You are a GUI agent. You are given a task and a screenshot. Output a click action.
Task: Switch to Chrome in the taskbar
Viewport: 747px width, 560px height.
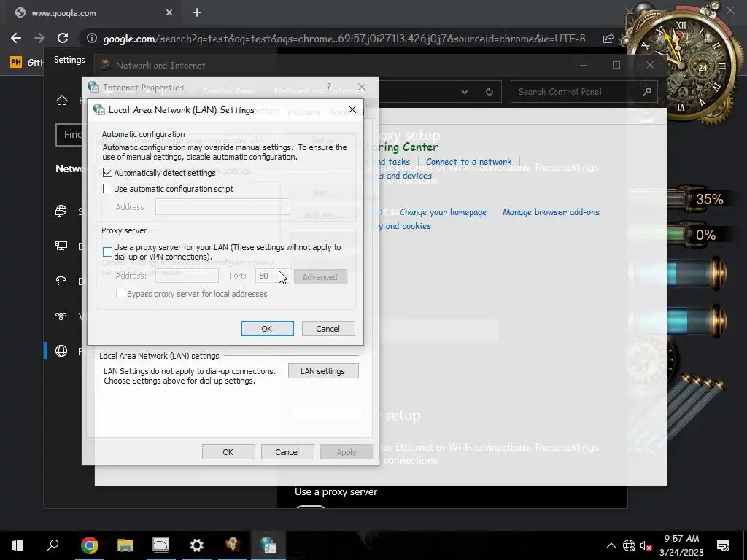(90, 545)
